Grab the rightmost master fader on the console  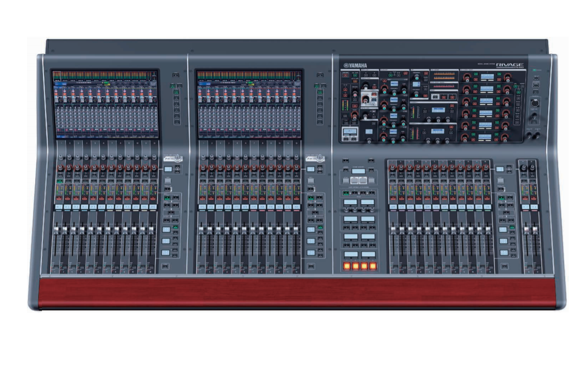click(x=534, y=229)
